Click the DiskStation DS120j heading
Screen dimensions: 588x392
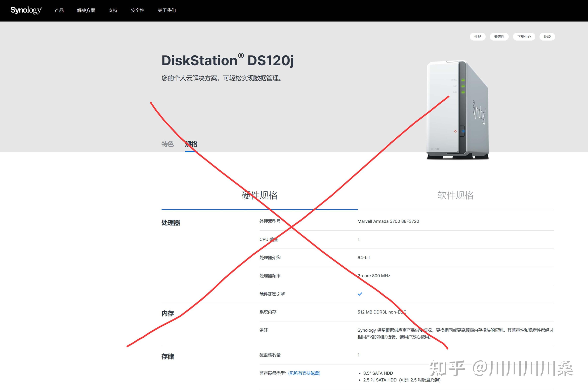point(227,60)
